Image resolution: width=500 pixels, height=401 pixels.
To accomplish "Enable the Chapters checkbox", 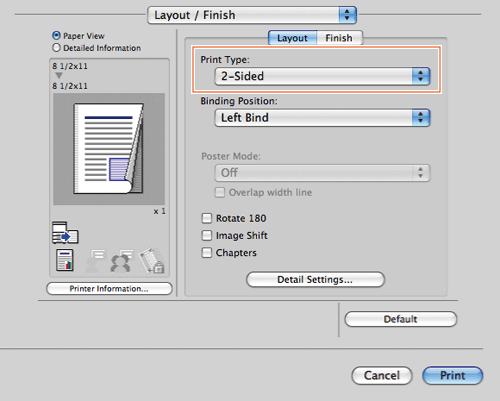I will point(207,252).
